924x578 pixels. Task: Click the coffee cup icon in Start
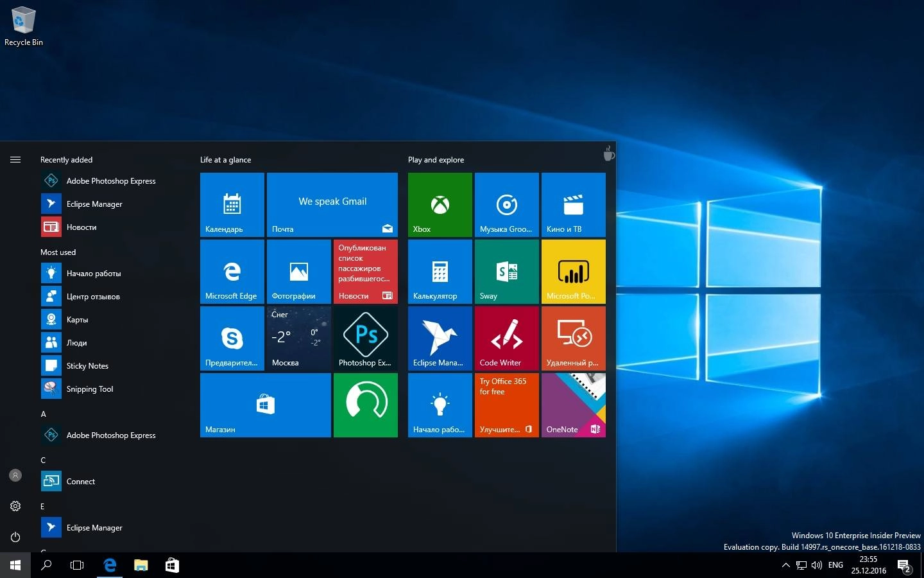(x=608, y=153)
